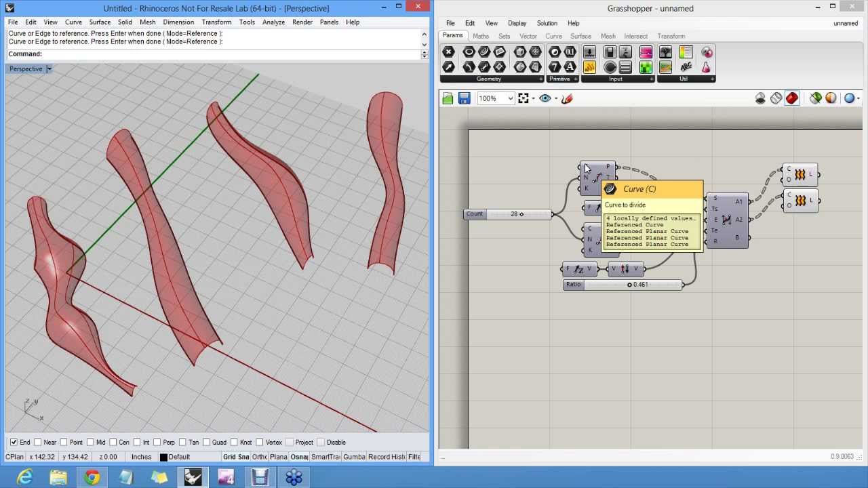868x488 pixels.
Task: Open the Grasshopper file with the folder icon
Action: point(448,99)
